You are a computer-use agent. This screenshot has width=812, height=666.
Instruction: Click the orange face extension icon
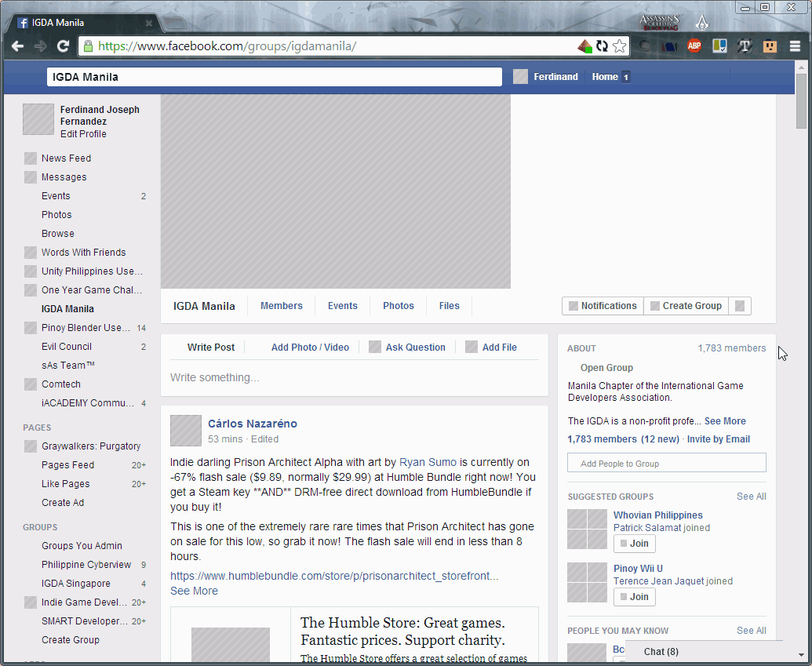pos(770,46)
